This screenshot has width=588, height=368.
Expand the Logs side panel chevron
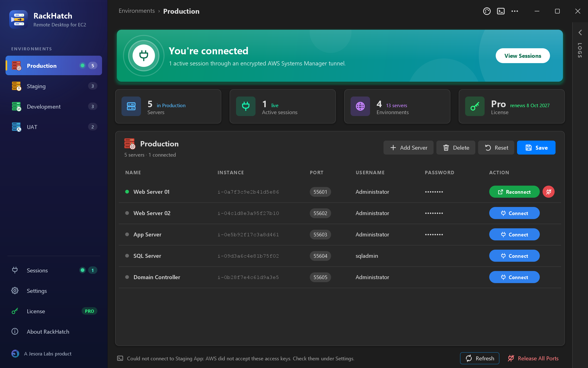[x=580, y=32]
